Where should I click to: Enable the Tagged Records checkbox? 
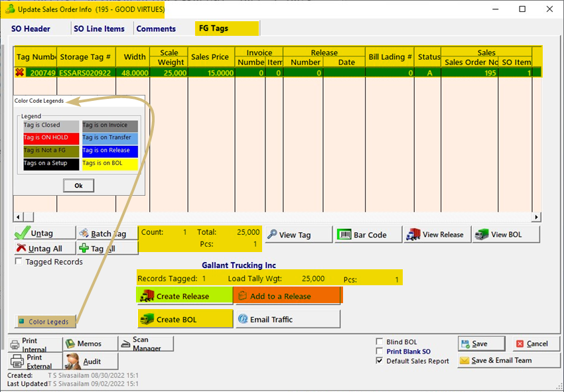point(19,261)
